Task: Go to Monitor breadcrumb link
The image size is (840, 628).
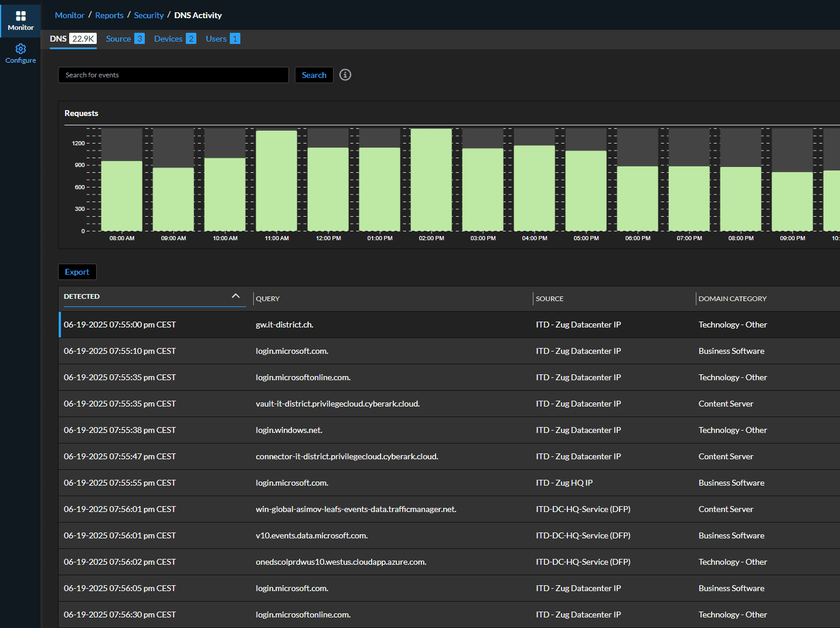Action: [70, 15]
